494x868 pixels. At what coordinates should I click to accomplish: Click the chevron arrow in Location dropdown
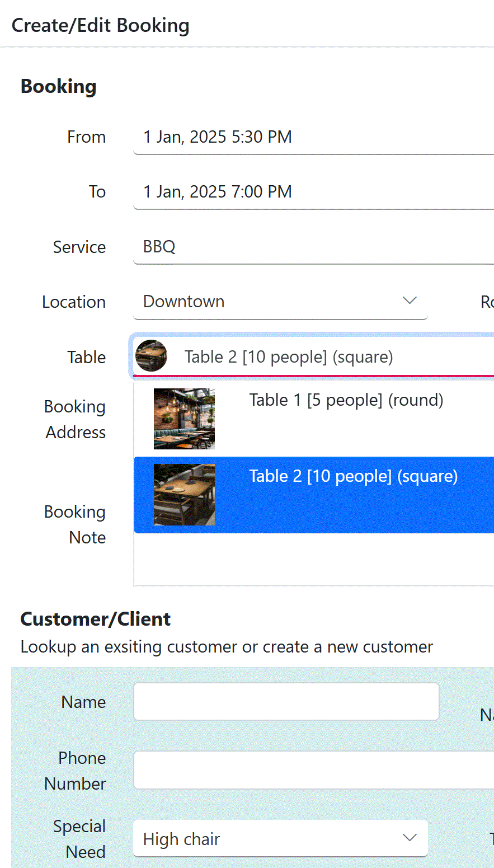pyautogui.click(x=410, y=301)
